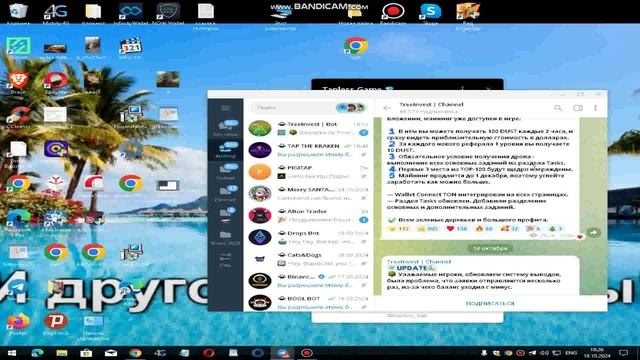Open Chrome from the taskbar

click(136, 353)
